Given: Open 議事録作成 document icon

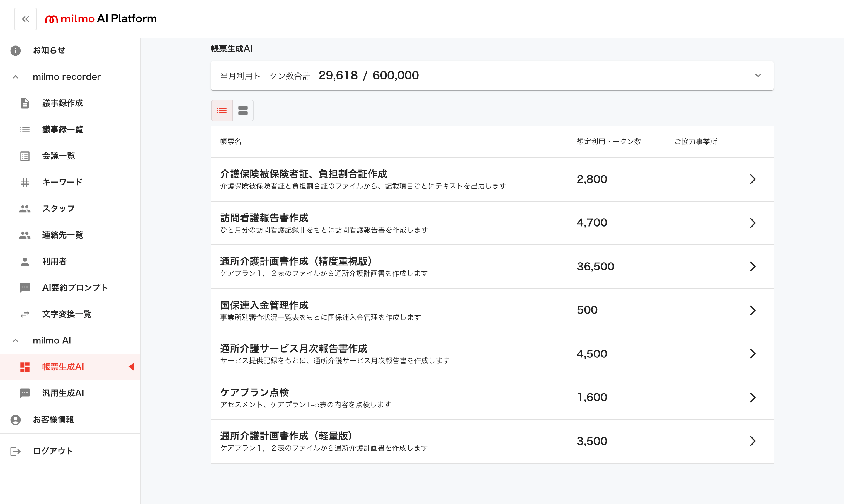Looking at the screenshot, I should 25,103.
